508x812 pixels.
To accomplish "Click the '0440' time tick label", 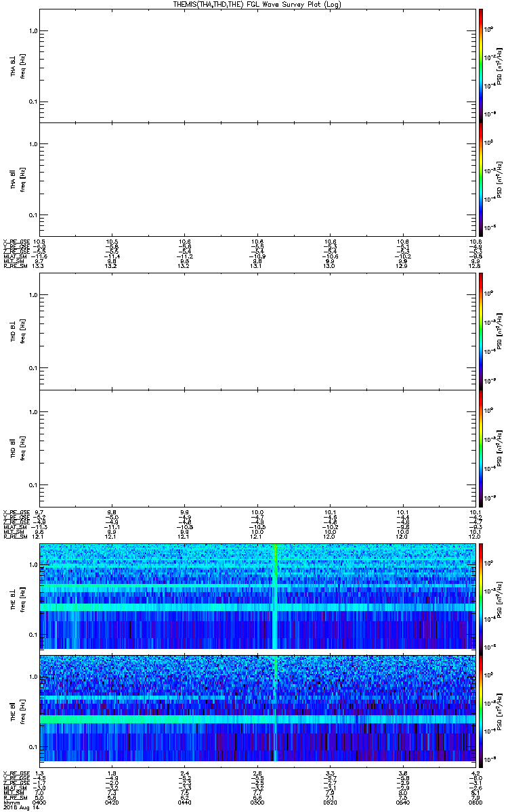I will pyautogui.click(x=185, y=801).
